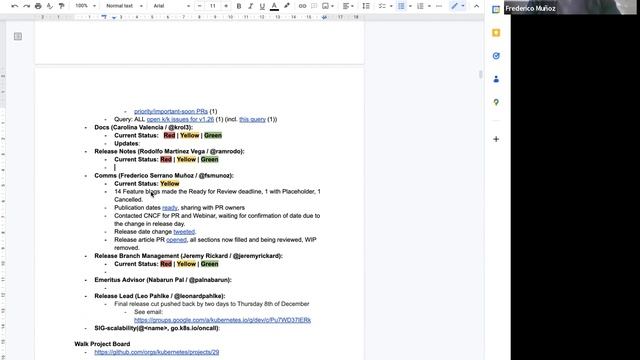The height and width of the screenshot is (360, 640).
Task: Click the Print icon
Action: pyautogui.click(x=38, y=6)
